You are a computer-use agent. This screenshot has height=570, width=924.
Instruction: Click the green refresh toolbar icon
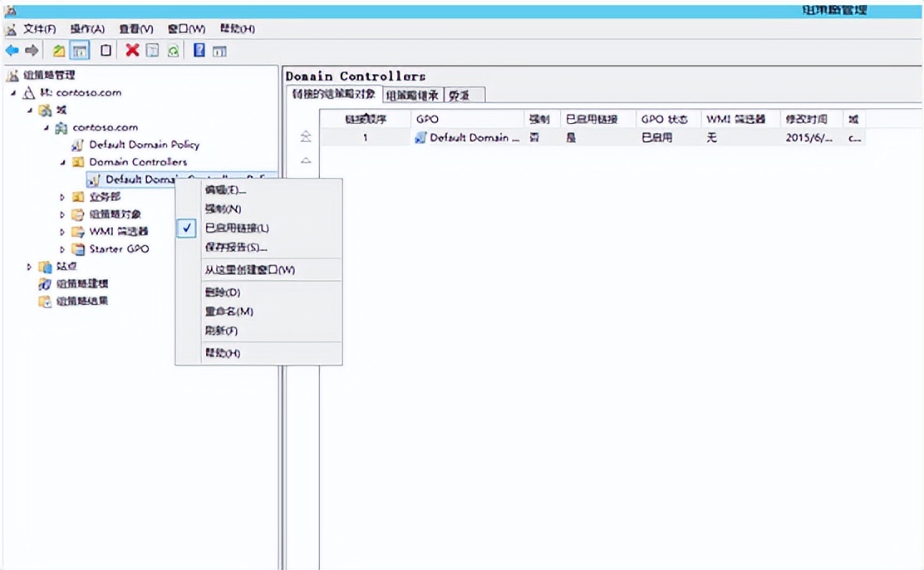(173, 51)
